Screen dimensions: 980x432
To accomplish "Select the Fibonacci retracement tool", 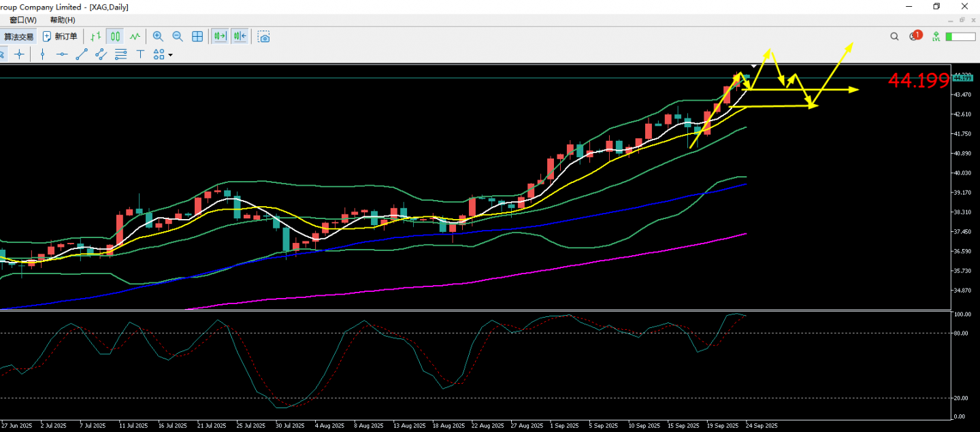I will [120, 54].
